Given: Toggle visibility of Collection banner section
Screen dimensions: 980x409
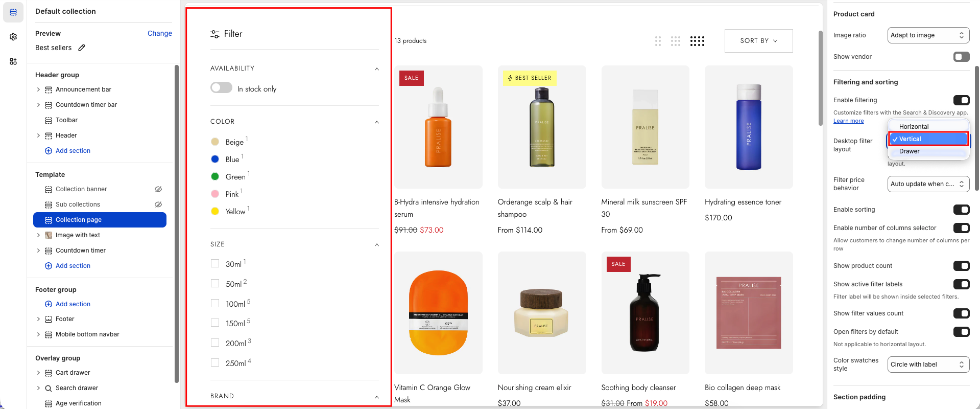Looking at the screenshot, I should (158, 189).
